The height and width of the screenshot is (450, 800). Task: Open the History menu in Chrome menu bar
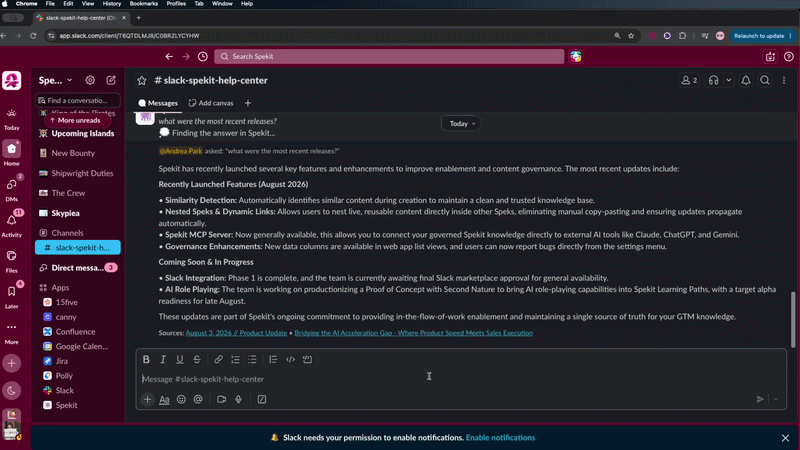click(x=112, y=4)
